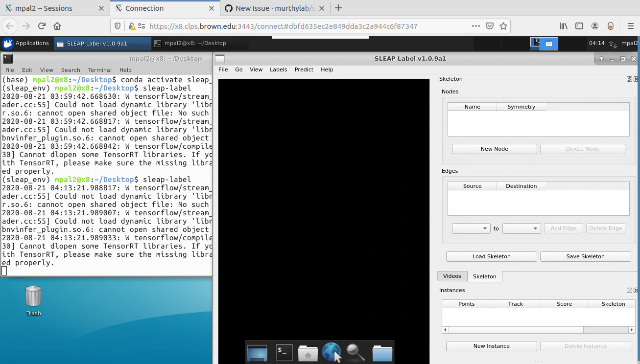This screenshot has height=364, width=640.
Task: Open the blue folder dock icon
Action: tap(382, 353)
